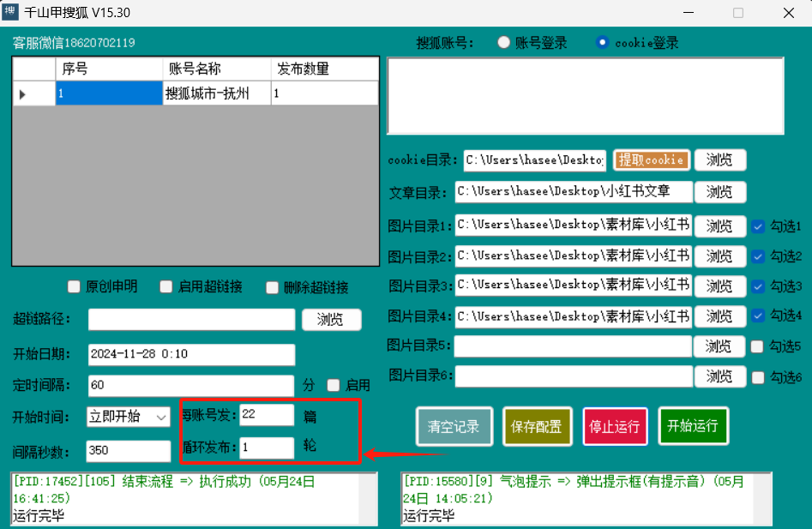Viewport: 812px width, 529px height.
Task: Click the 开始日期 date field
Action: coord(191,355)
